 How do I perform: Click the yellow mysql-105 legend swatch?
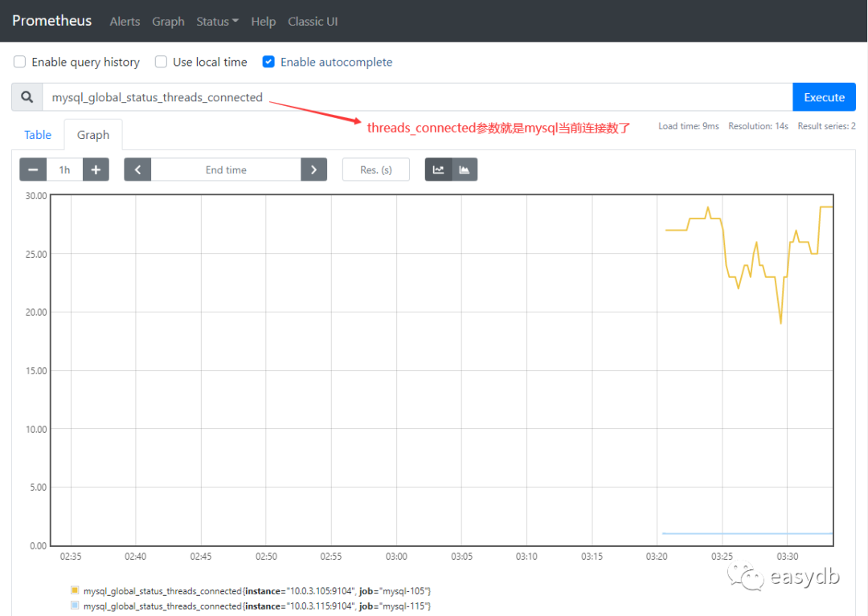click(x=76, y=591)
